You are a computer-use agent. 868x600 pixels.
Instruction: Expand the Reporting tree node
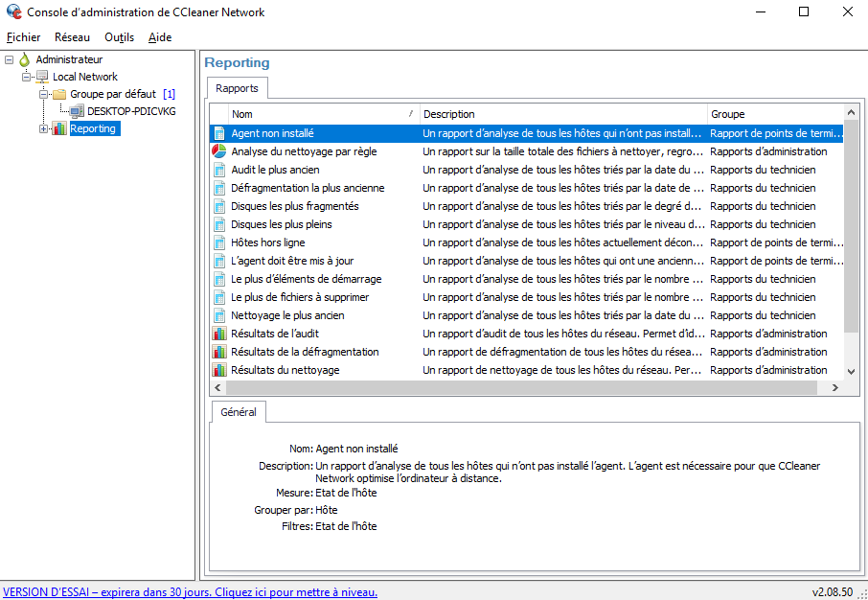pos(44,129)
